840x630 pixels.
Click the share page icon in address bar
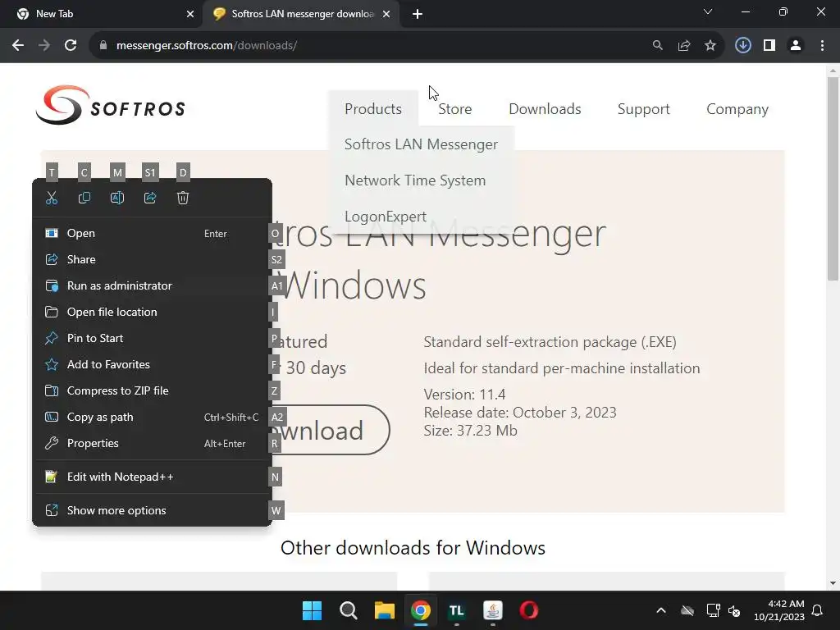(683, 46)
